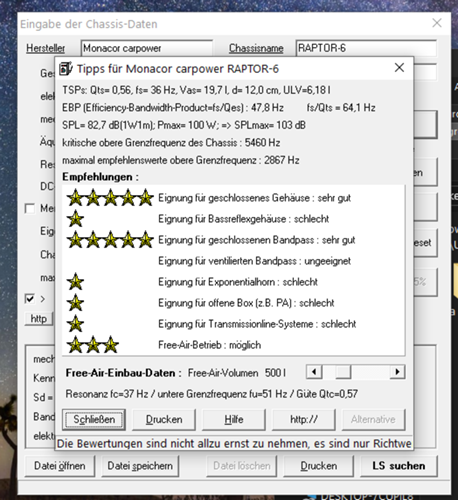Click the Hersteller input field
This screenshot has height=500, width=458.
(147, 48)
